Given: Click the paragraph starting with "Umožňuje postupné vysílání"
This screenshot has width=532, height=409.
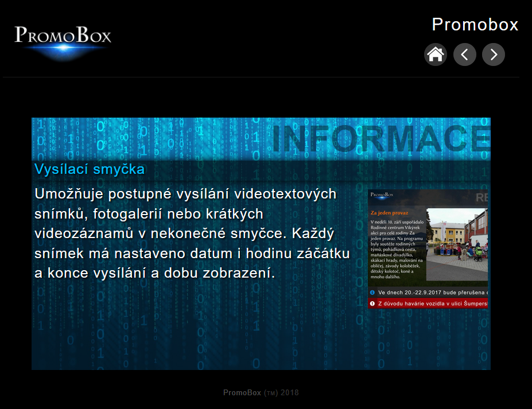Looking at the screenshot, I should [x=192, y=233].
